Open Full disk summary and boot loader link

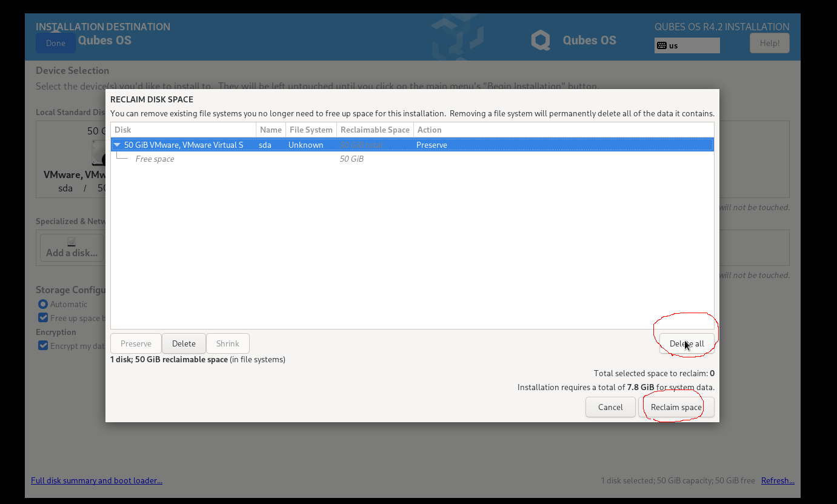(x=96, y=480)
